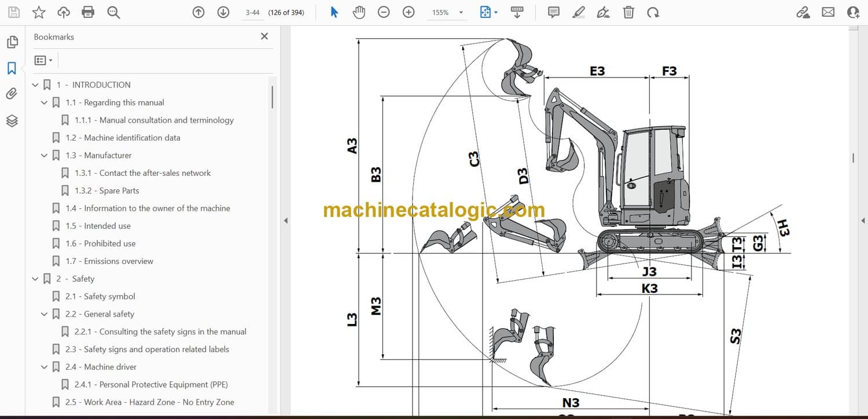Open the Page Thumbnails side panel

click(12, 42)
